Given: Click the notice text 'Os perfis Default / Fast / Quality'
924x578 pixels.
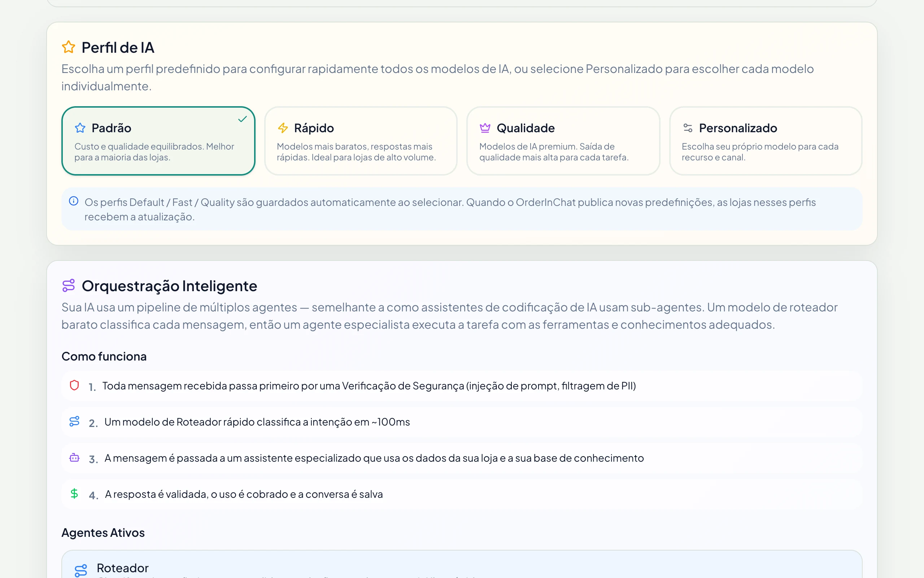Looking at the screenshot, I should tap(450, 209).
